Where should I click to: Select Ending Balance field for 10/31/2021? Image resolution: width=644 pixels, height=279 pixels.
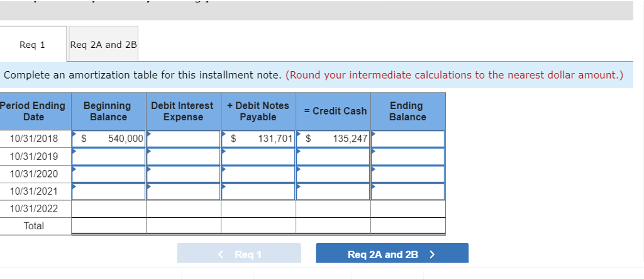click(408, 191)
